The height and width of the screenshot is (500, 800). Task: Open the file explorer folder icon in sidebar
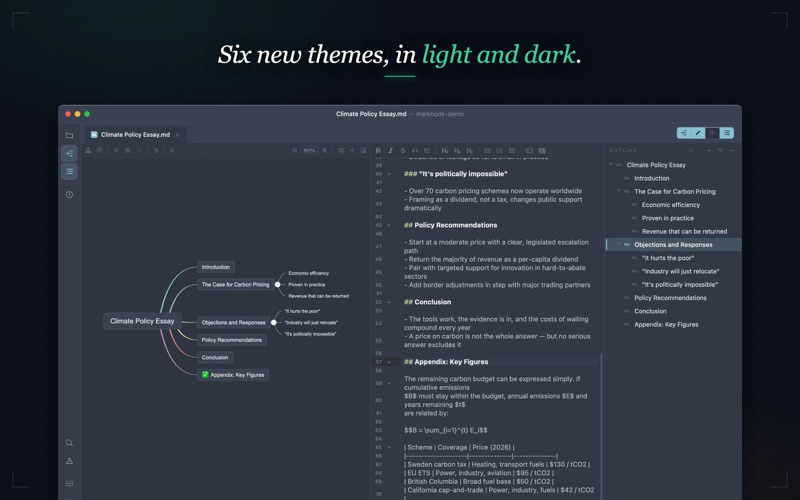pos(69,135)
